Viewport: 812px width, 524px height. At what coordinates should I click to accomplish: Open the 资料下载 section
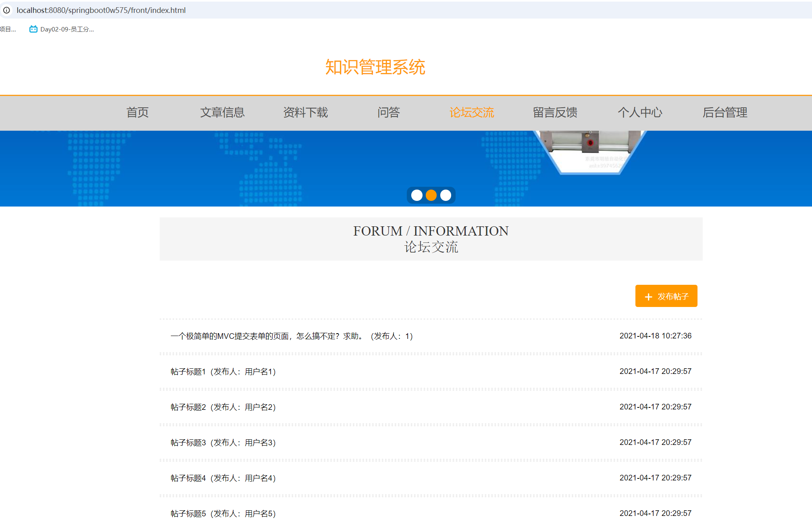tap(306, 113)
